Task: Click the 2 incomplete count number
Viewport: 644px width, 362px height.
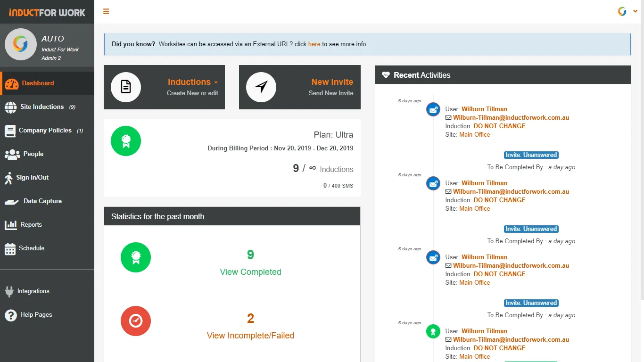Action: click(250, 319)
